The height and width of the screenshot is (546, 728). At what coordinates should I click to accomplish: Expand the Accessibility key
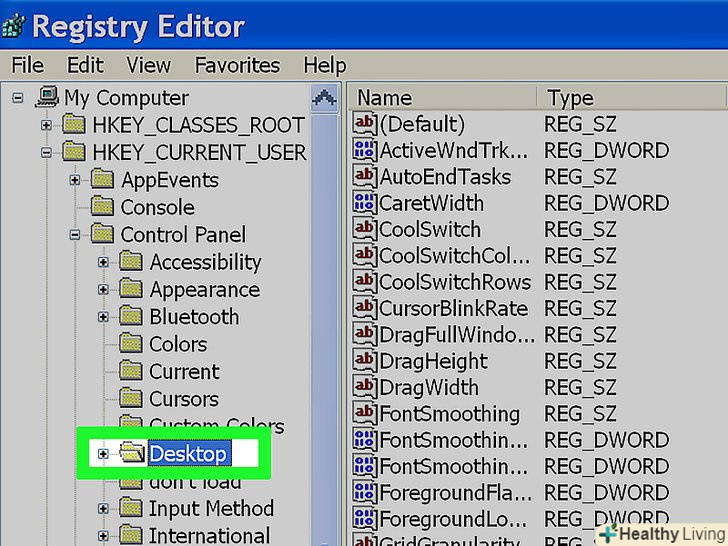[103, 262]
